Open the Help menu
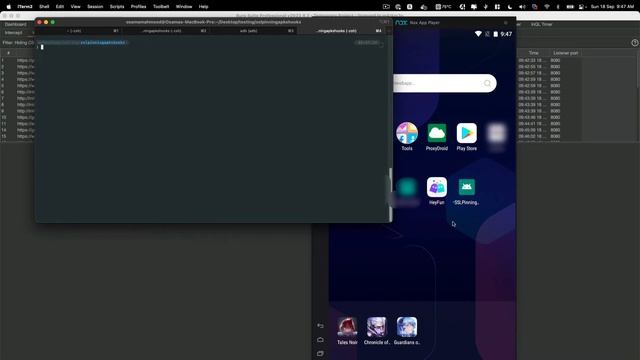 (x=203, y=7)
